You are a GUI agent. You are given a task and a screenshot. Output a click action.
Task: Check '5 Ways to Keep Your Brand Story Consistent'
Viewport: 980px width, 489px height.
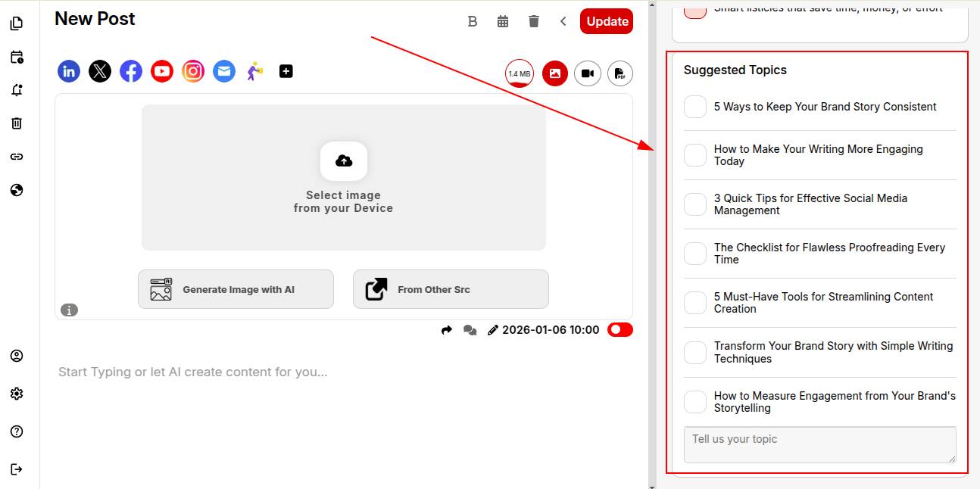(x=695, y=107)
